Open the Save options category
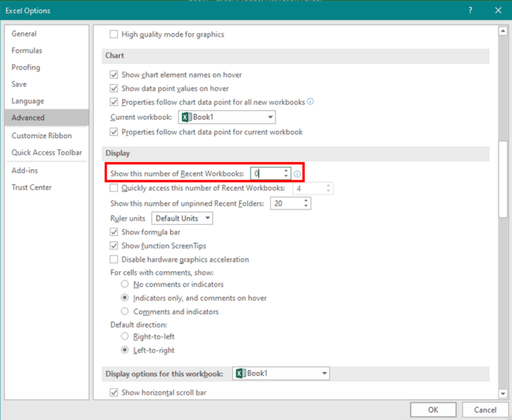This screenshot has width=512, height=420. (x=47, y=84)
